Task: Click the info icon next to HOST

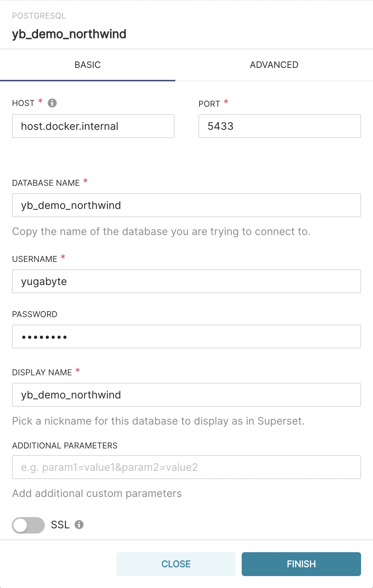Action: [x=52, y=103]
